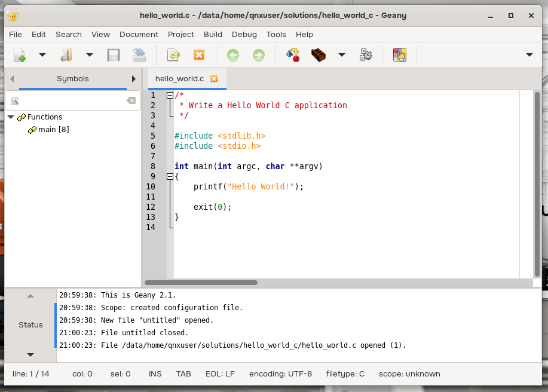Collapse the Functions tree node
548x392 pixels.
[x=11, y=117]
